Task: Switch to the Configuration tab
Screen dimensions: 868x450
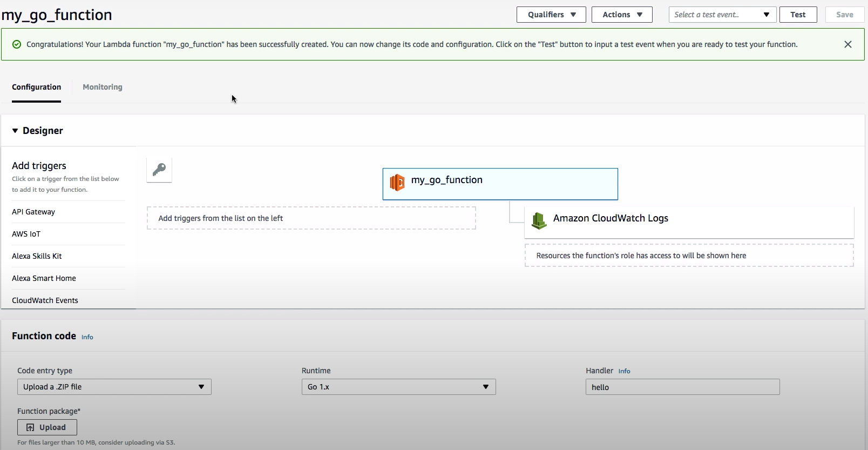Action: (x=37, y=87)
